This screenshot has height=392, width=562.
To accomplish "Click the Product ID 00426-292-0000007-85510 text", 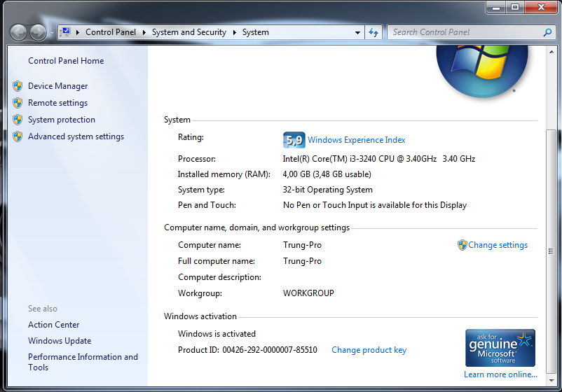I will [247, 350].
